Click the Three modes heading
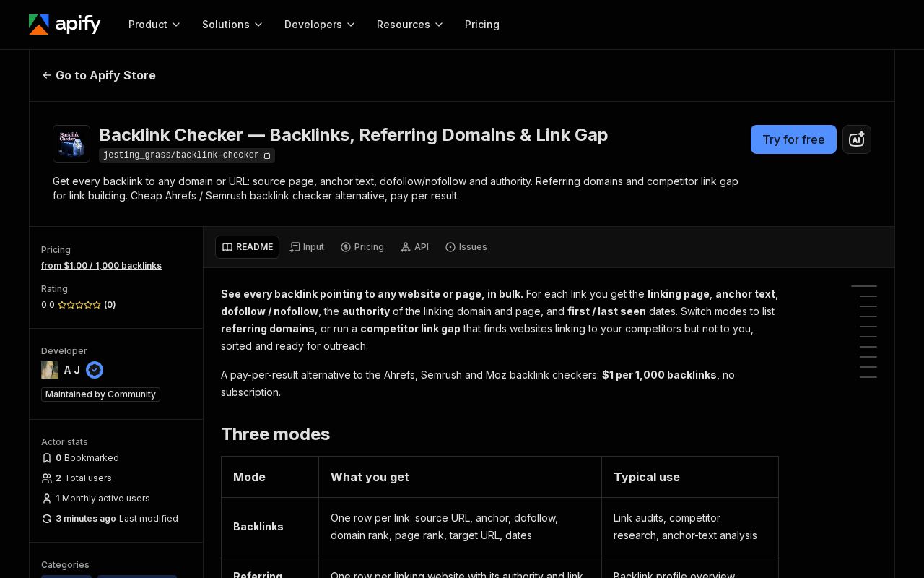The height and width of the screenshot is (578, 924). tap(275, 434)
